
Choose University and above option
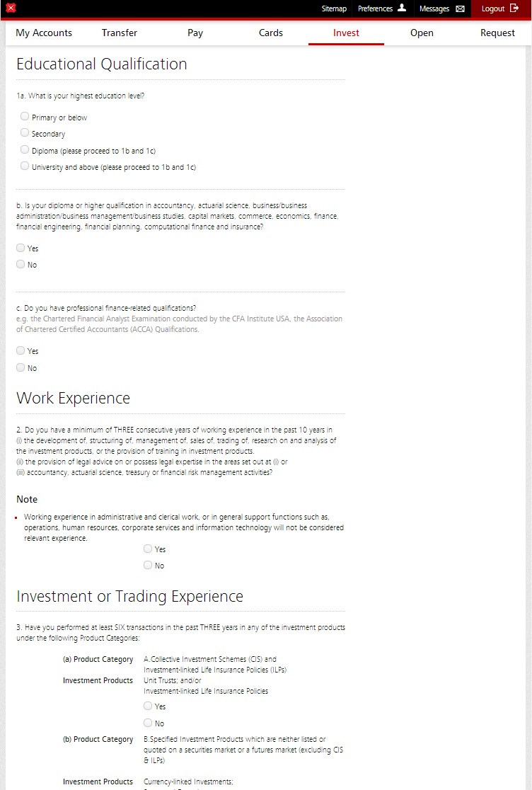[25, 166]
